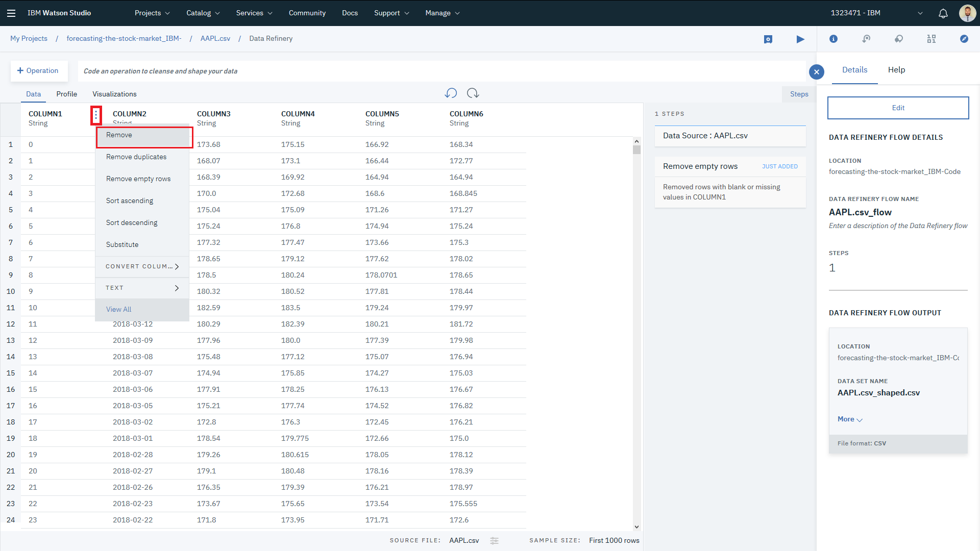Open COLUMN1 three-dot options menu

pyautogui.click(x=96, y=115)
